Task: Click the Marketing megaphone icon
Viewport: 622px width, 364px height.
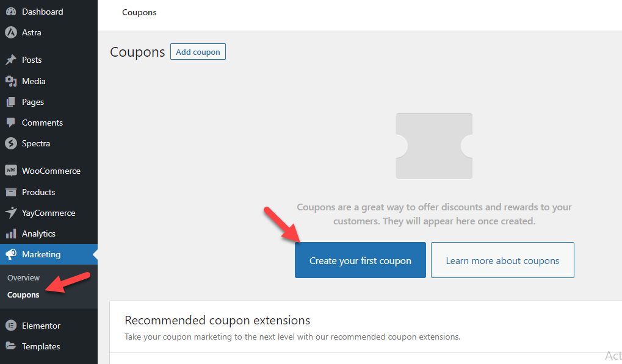Action: tap(11, 254)
